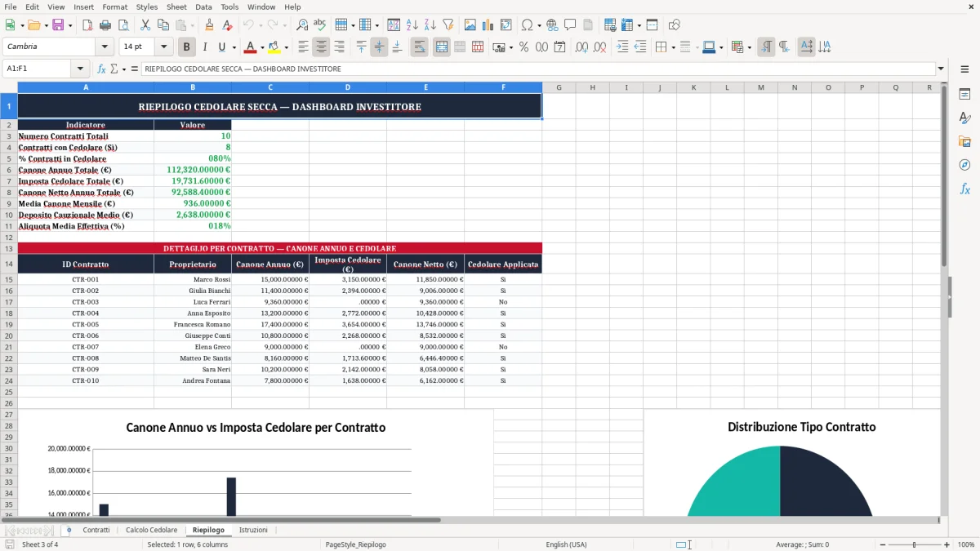Toggle the AutoFilter funnel icon
Screen dimensions: 980x551
(x=448, y=25)
